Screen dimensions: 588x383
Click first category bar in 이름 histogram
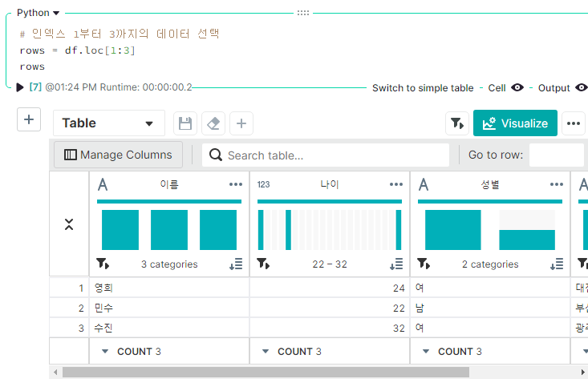pos(120,230)
